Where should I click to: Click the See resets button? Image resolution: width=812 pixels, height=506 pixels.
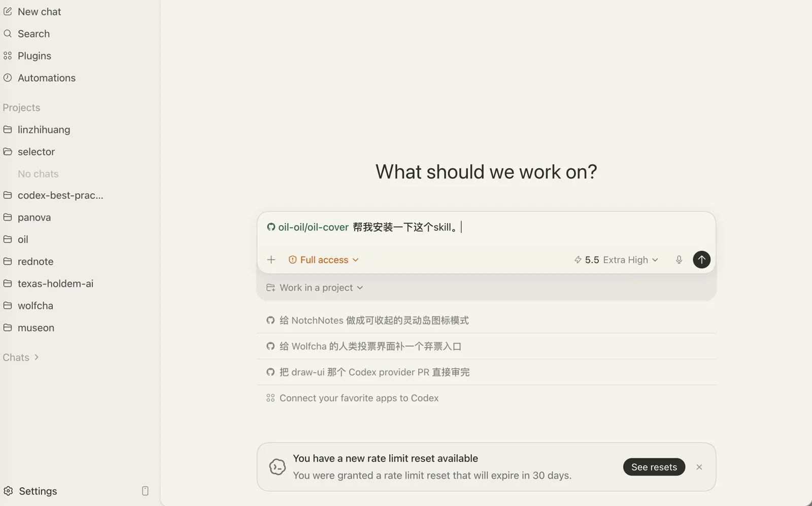pyautogui.click(x=654, y=467)
